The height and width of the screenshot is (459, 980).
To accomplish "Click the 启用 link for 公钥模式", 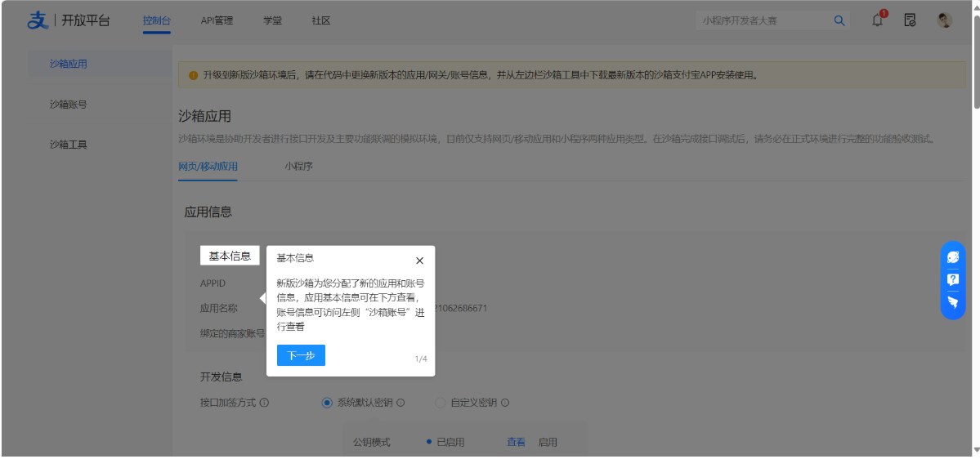I will tap(548, 442).
